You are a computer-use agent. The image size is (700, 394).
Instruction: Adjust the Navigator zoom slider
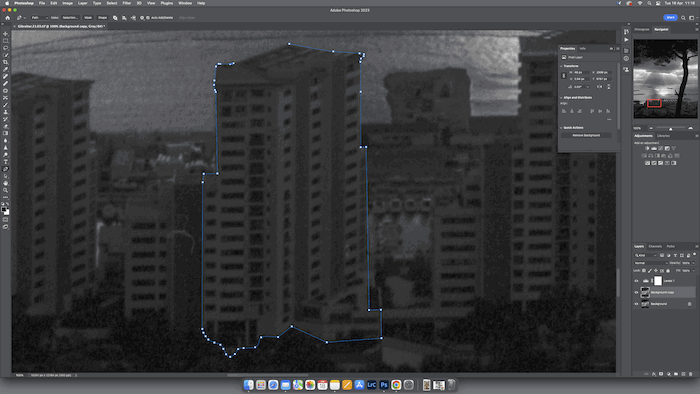(x=671, y=129)
